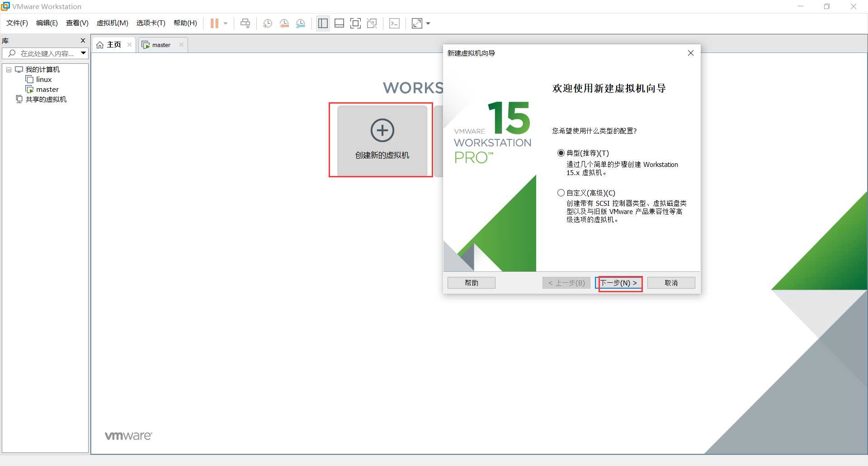Select the linux virtual machine
Screen dimensions: 868x466
point(44,80)
